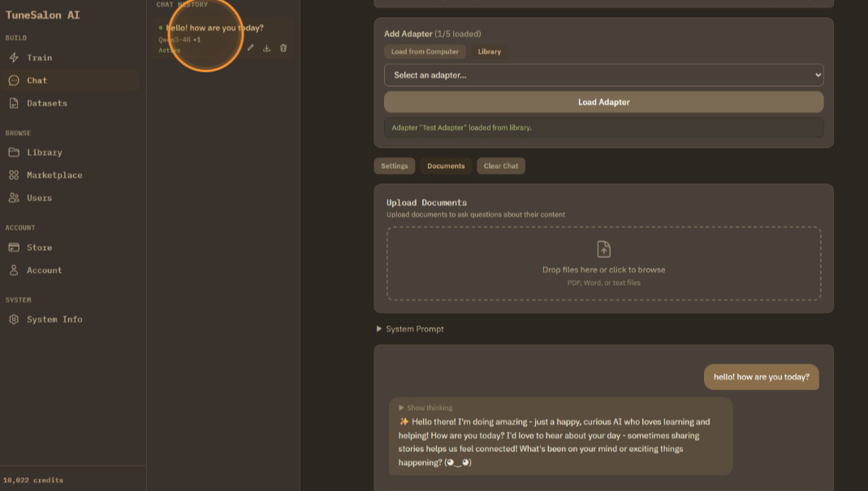Click the Store card icon

14,248
